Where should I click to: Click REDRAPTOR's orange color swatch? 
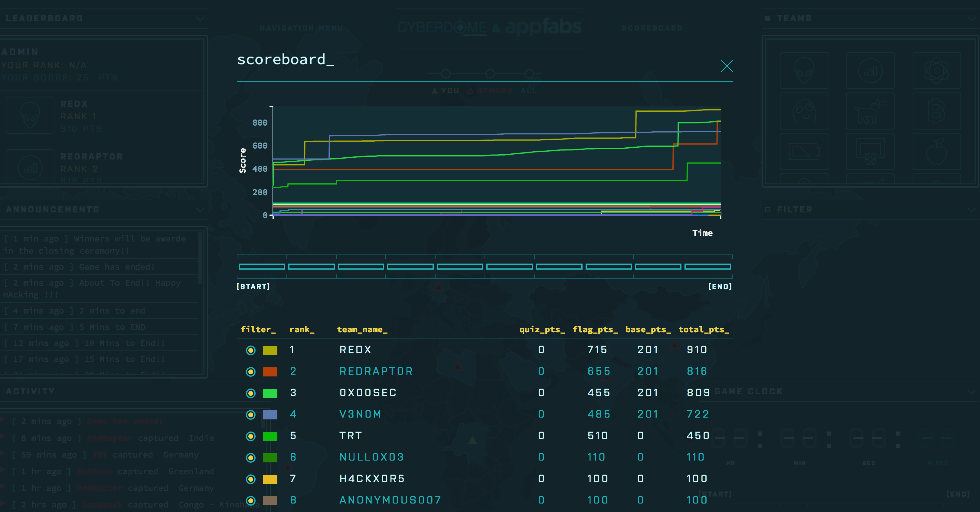coord(270,372)
